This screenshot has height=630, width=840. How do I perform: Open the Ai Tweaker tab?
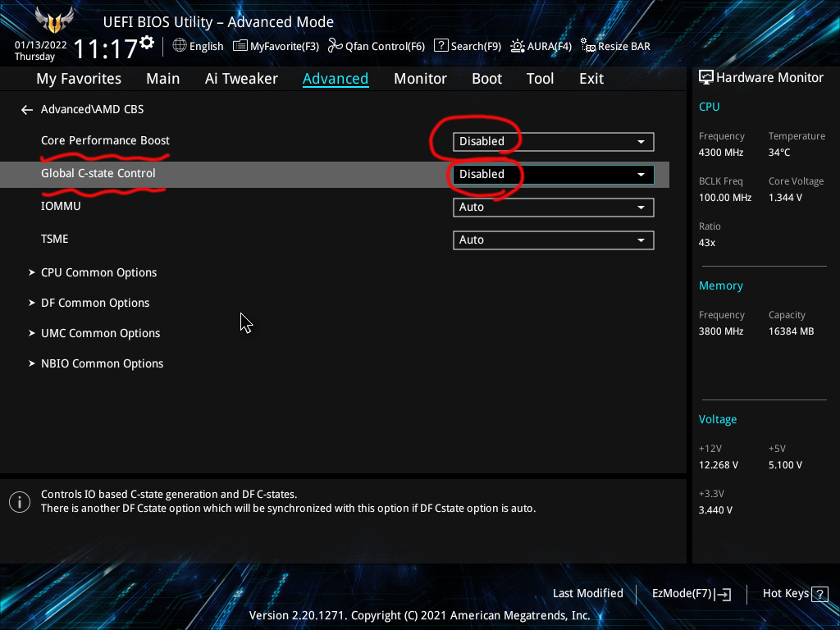point(241,79)
